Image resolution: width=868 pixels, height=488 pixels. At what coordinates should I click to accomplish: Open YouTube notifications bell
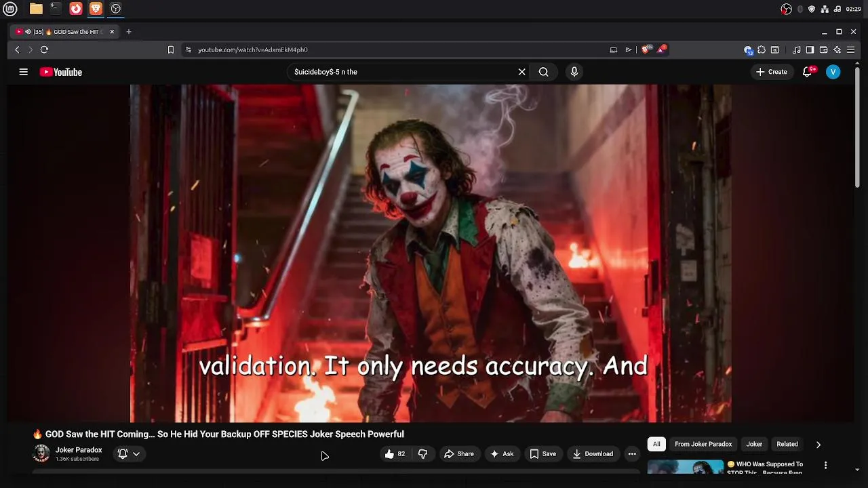[x=807, y=72]
